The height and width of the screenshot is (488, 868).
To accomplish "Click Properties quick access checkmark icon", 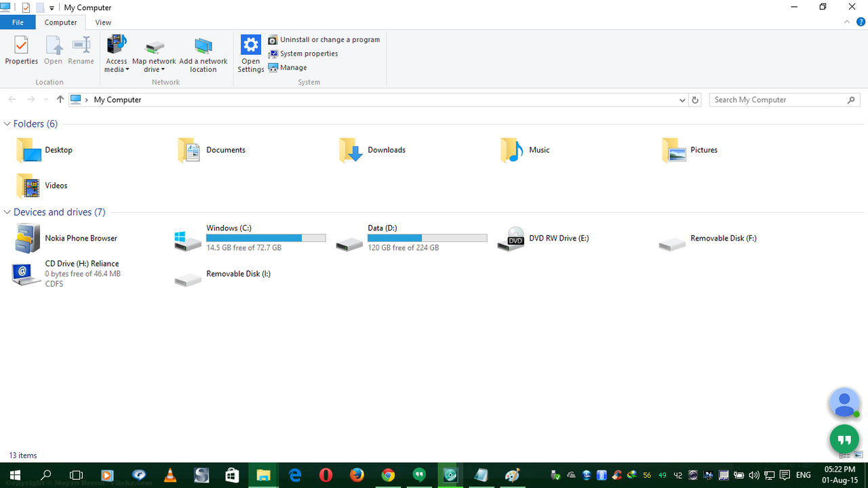I will (26, 7).
